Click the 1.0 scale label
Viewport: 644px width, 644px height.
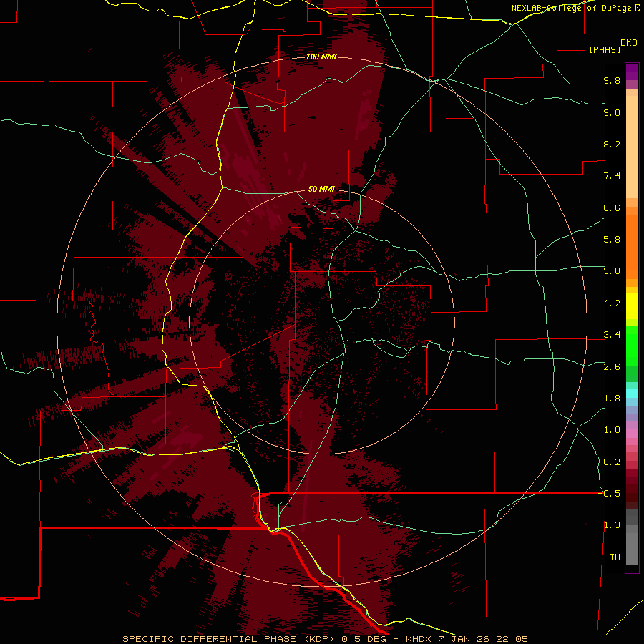pyautogui.click(x=612, y=430)
